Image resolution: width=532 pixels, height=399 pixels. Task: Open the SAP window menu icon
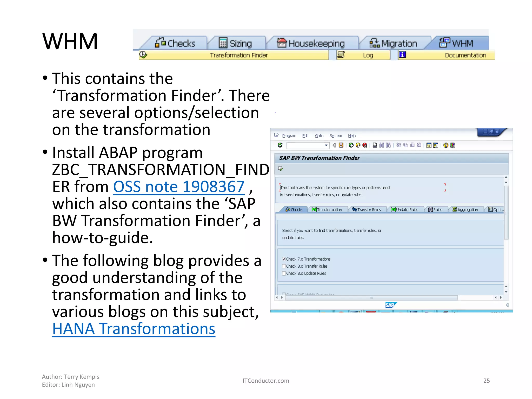pos(276,135)
